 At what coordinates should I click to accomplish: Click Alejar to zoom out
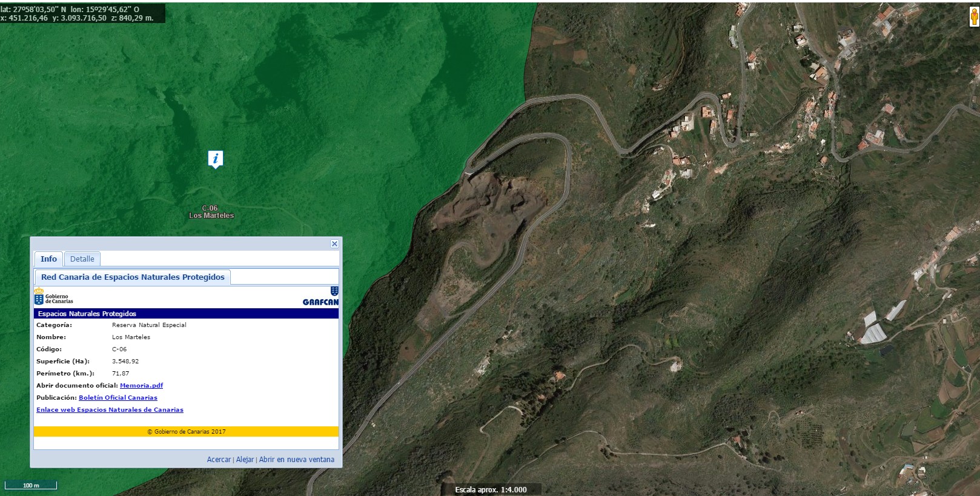click(245, 460)
